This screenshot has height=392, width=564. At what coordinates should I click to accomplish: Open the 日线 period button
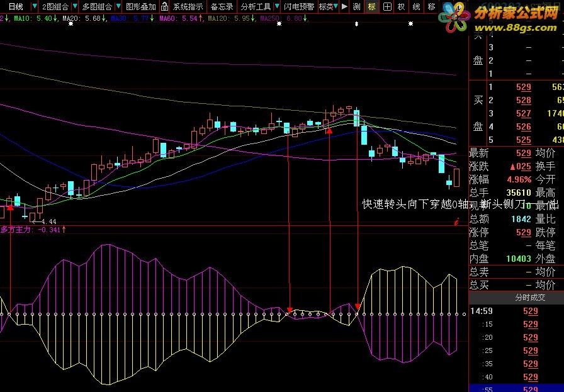click(16, 6)
